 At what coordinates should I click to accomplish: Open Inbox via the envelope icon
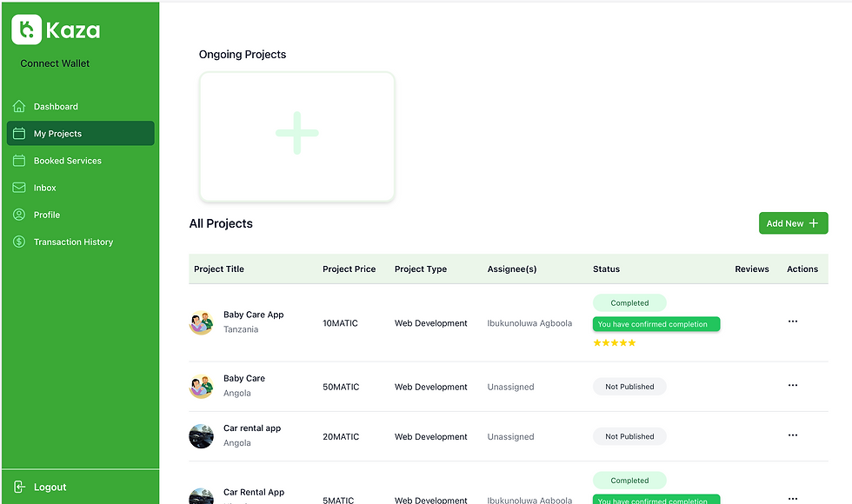pyautogui.click(x=18, y=188)
